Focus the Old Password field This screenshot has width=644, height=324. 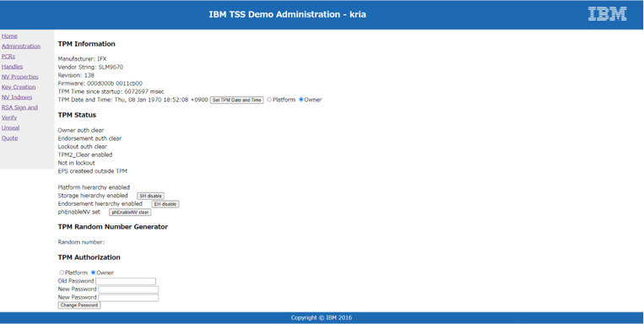126,281
